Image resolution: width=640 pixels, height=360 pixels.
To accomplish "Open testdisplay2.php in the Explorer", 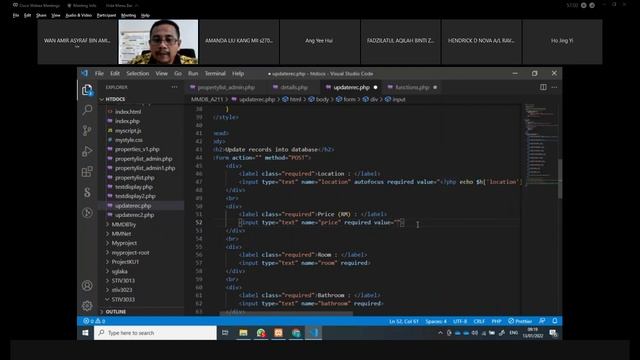I will tap(135, 196).
